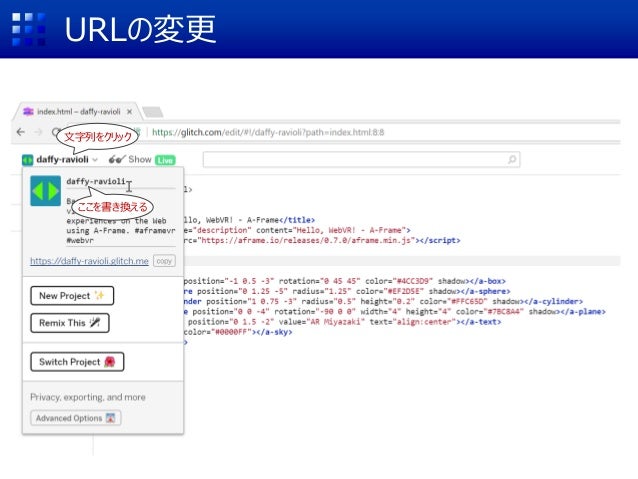Image resolution: width=638 pixels, height=479 pixels.
Task: Select the index.html – daffy-ravioli browser tab
Action: tap(77, 112)
